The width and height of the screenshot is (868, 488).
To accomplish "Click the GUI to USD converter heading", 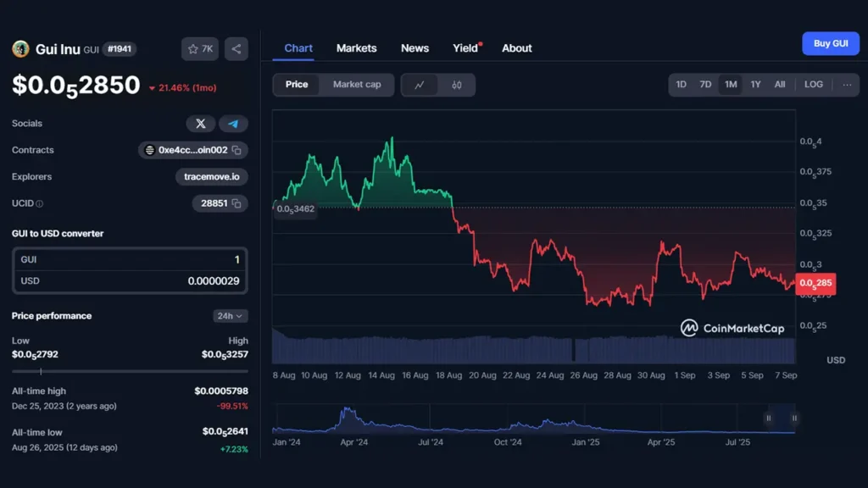I will (x=58, y=234).
